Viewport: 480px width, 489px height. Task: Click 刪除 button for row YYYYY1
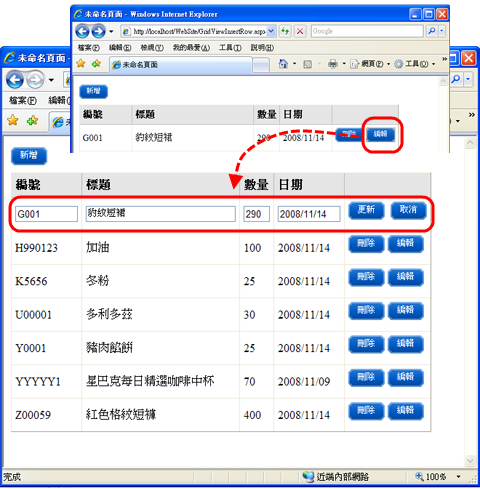366,378
